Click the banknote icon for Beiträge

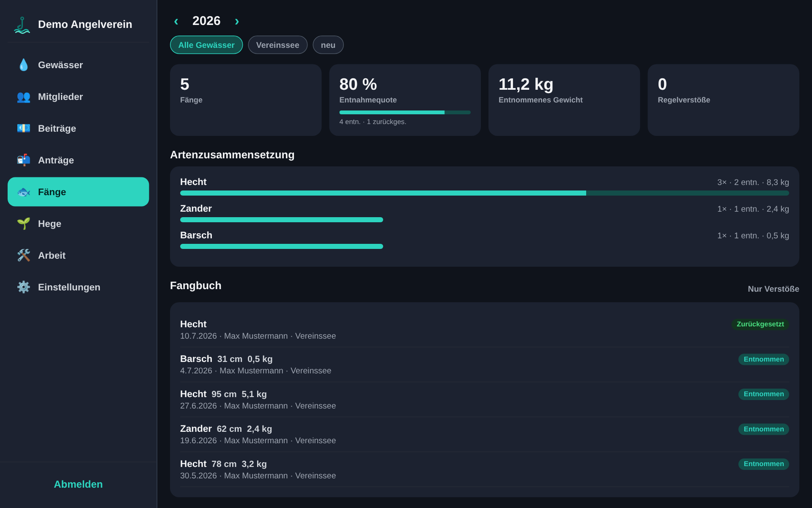coord(24,128)
